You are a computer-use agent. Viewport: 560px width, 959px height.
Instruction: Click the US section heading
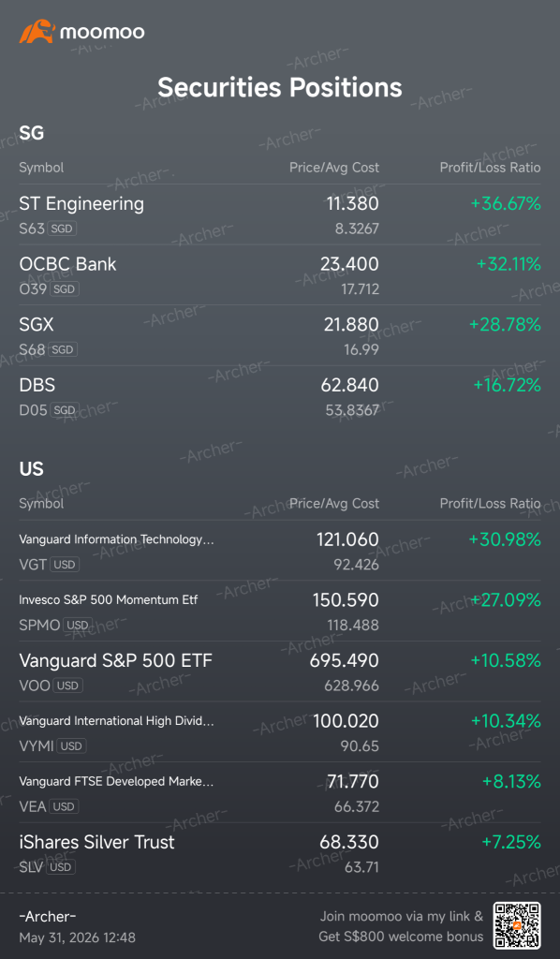[x=31, y=469]
